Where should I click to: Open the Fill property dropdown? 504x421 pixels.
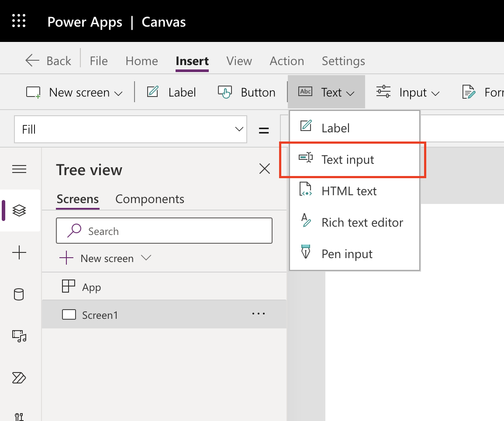coord(238,129)
